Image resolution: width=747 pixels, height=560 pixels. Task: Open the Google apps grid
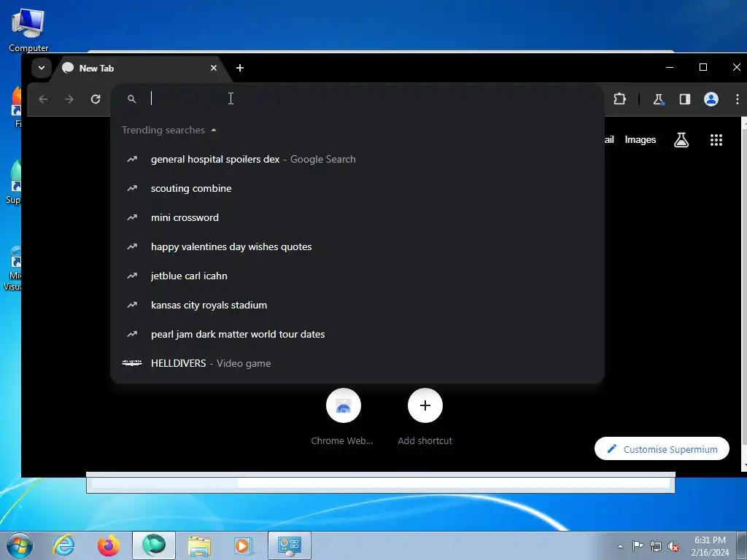(x=716, y=140)
